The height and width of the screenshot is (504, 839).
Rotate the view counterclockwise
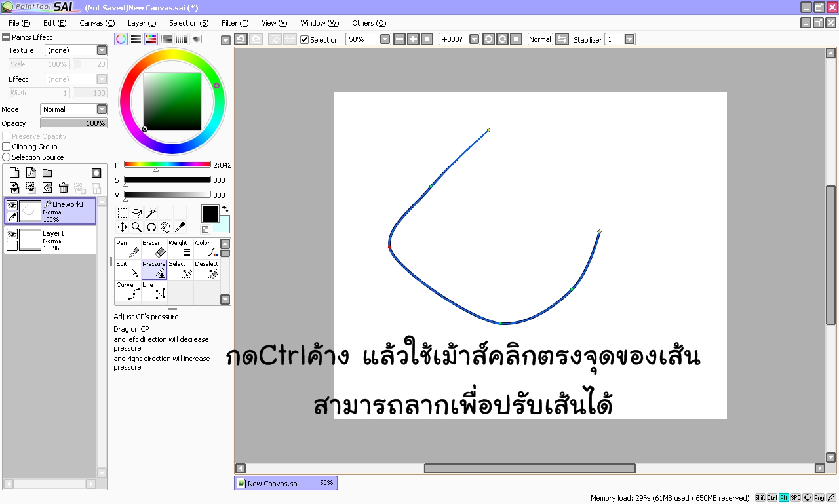click(x=488, y=39)
